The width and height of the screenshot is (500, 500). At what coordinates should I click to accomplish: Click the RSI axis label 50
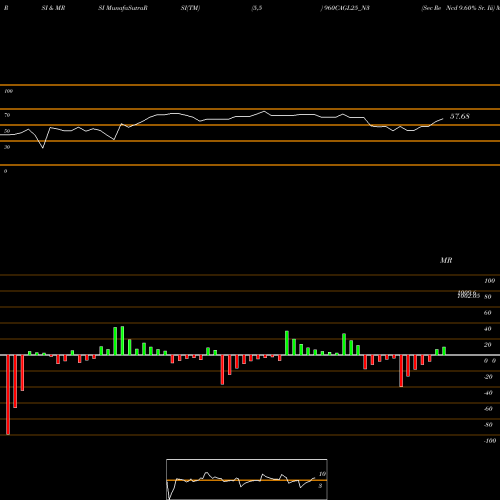(x=7, y=131)
